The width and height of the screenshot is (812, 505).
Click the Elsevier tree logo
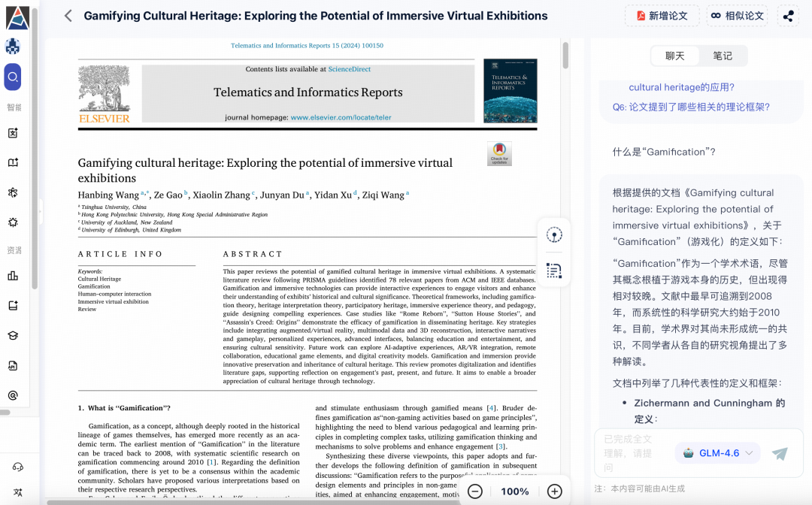[104, 95]
